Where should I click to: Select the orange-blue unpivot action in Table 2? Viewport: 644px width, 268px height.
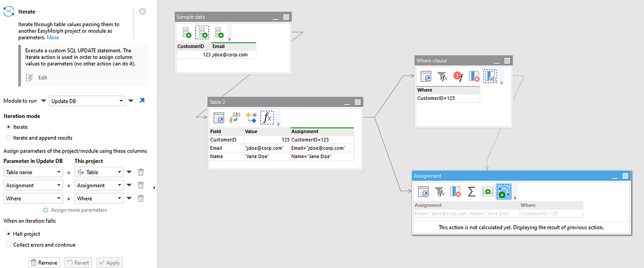235,118
